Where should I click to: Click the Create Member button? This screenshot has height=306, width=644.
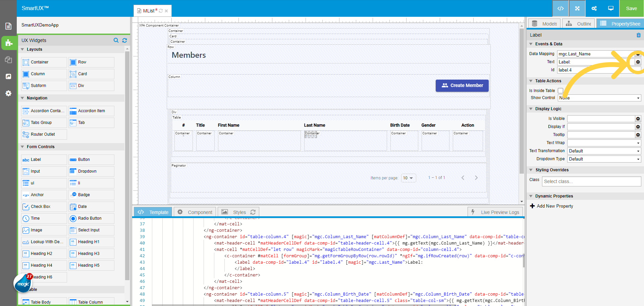pyautogui.click(x=462, y=85)
